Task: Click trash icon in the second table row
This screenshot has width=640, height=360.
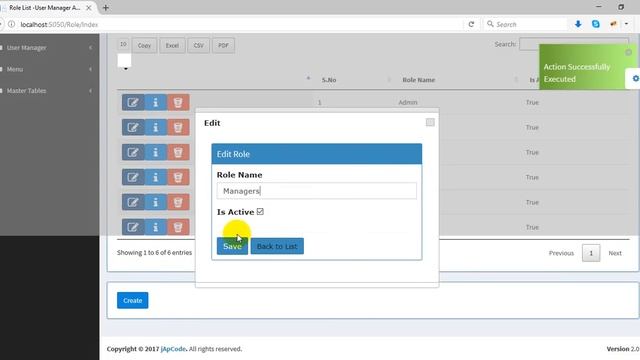Action: (x=178, y=127)
